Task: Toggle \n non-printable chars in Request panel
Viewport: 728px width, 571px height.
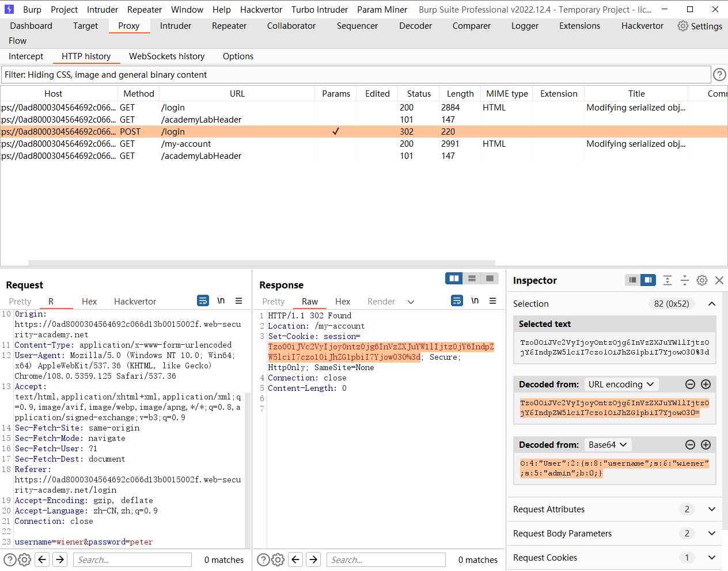Action: [x=221, y=300]
